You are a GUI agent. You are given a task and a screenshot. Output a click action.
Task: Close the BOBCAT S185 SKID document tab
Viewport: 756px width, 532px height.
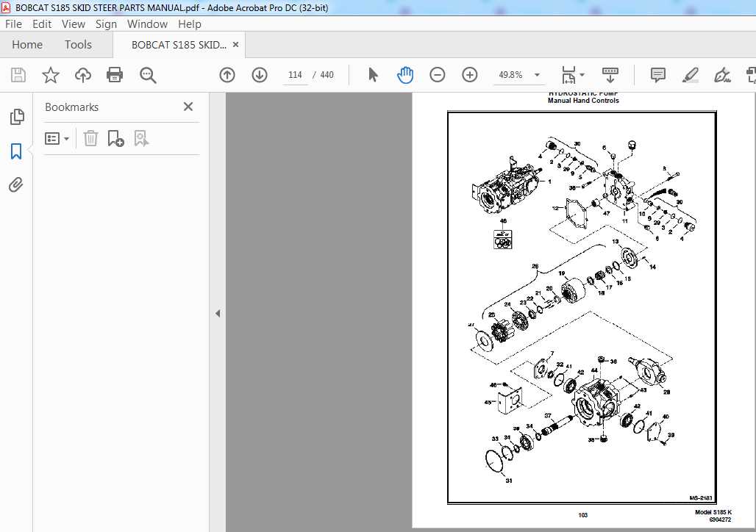(x=236, y=44)
